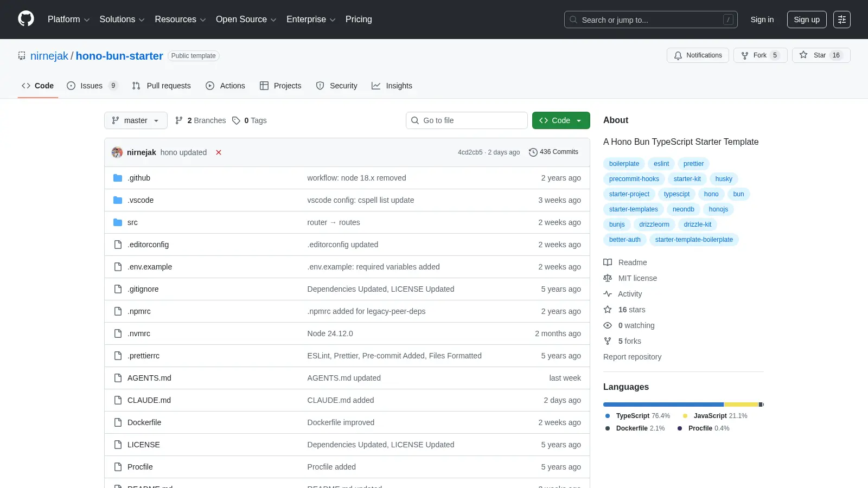The image size is (868, 488).
Task: Click the tag icon beside 0 Tags
Action: [x=236, y=120]
